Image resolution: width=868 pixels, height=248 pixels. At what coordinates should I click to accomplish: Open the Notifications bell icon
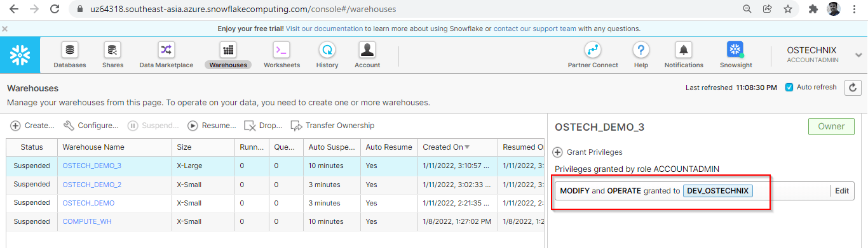coord(684,50)
